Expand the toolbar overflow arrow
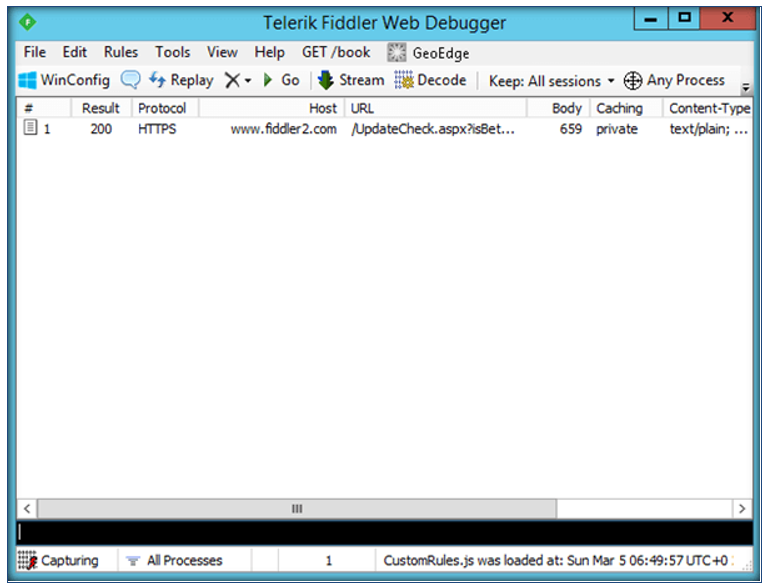 tap(746, 87)
